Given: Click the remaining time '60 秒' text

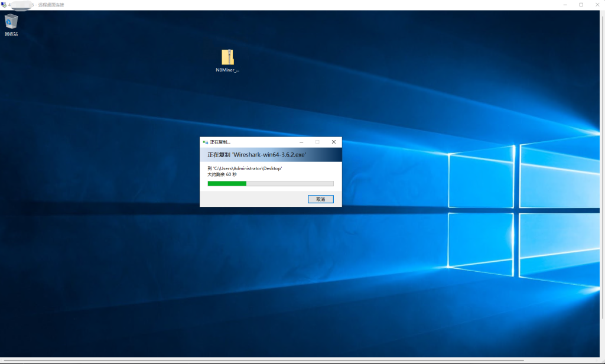Looking at the screenshot, I should tap(231, 174).
